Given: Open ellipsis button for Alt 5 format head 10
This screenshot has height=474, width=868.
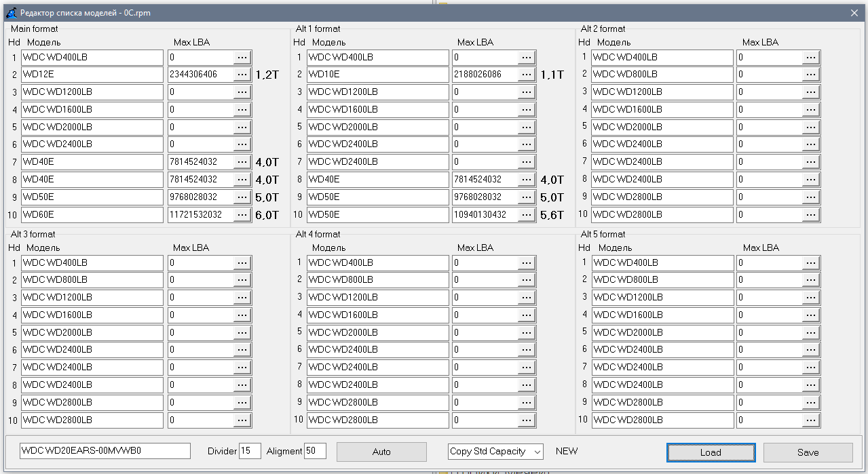Looking at the screenshot, I should [x=811, y=420].
